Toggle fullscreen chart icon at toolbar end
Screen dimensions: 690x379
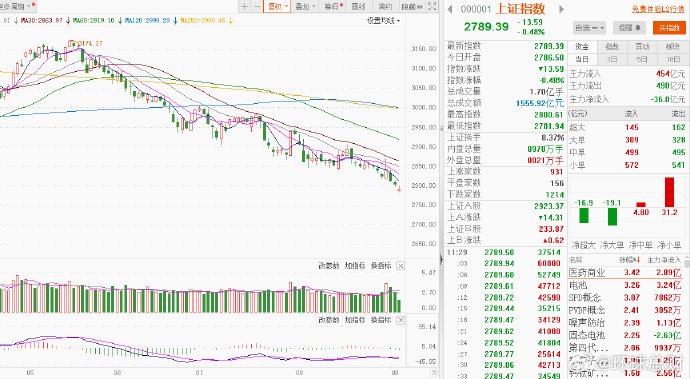[x=432, y=6]
